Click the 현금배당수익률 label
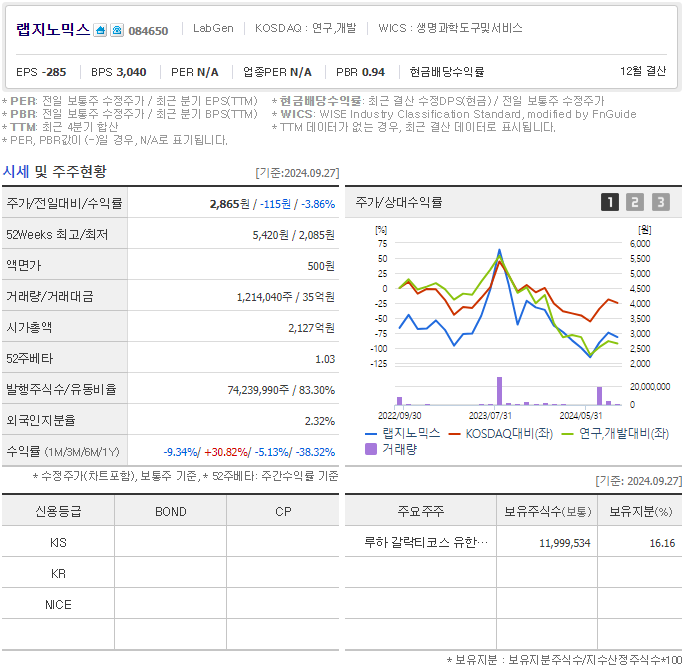 point(446,72)
